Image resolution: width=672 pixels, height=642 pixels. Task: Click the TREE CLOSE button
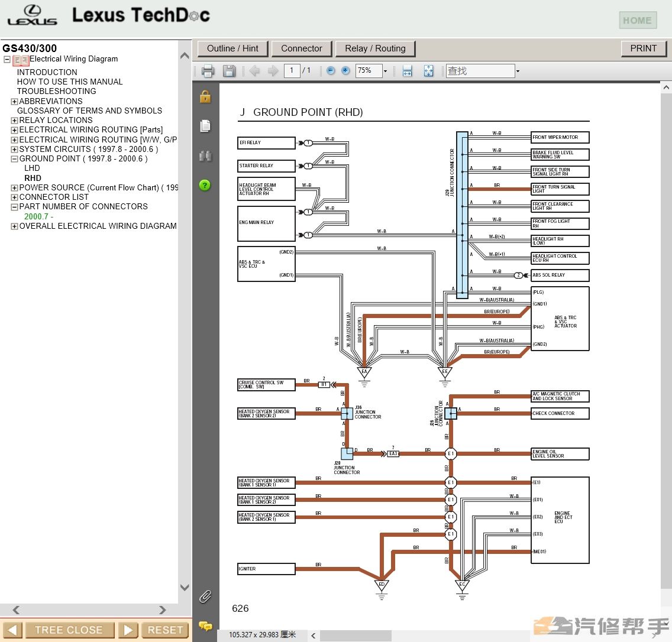(69, 630)
